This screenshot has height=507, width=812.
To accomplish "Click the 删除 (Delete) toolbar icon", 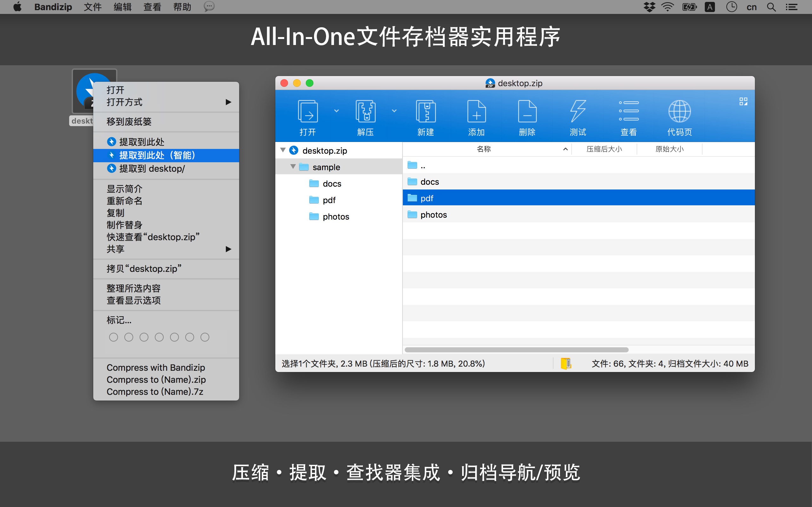I will (x=527, y=112).
